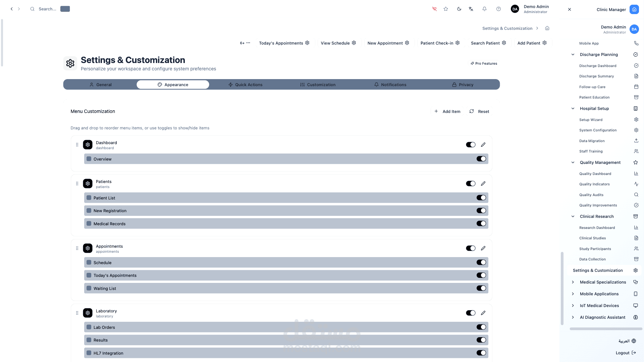This screenshot has height=362, width=644.
Task: Open the notifications bell icon
Action: (x=484, y=9)
